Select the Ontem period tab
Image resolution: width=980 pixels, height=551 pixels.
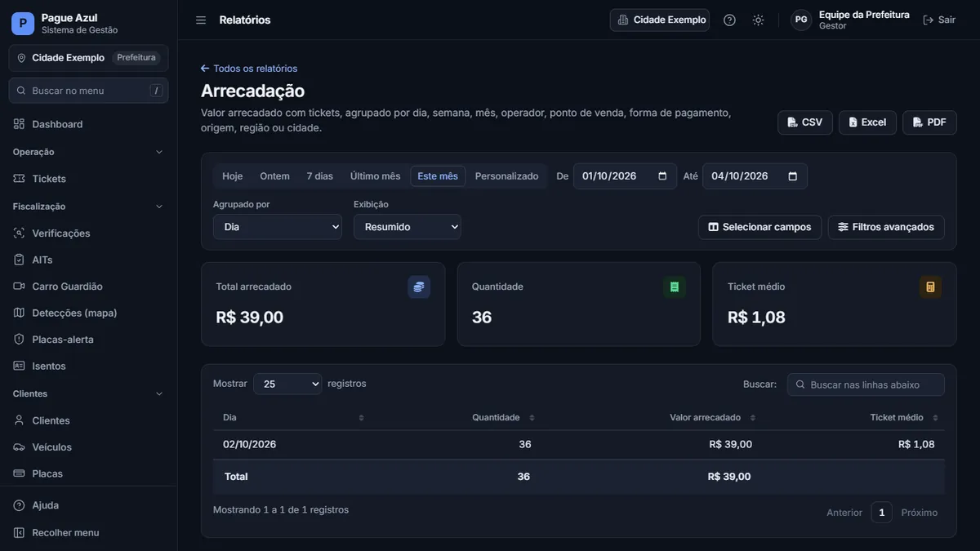[274, 176]
